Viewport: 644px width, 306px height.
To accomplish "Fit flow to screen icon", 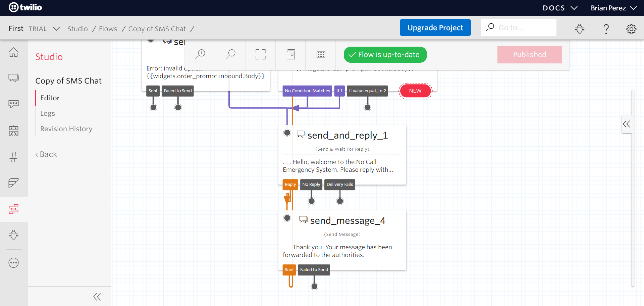I will point(261,54).
